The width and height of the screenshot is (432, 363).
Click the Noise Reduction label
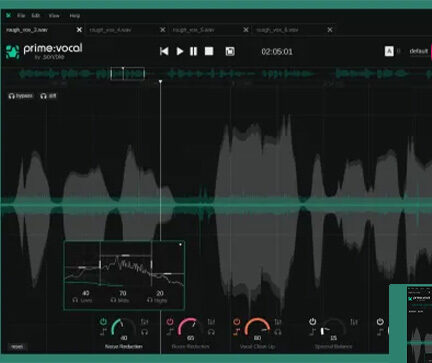pos(124,347)
